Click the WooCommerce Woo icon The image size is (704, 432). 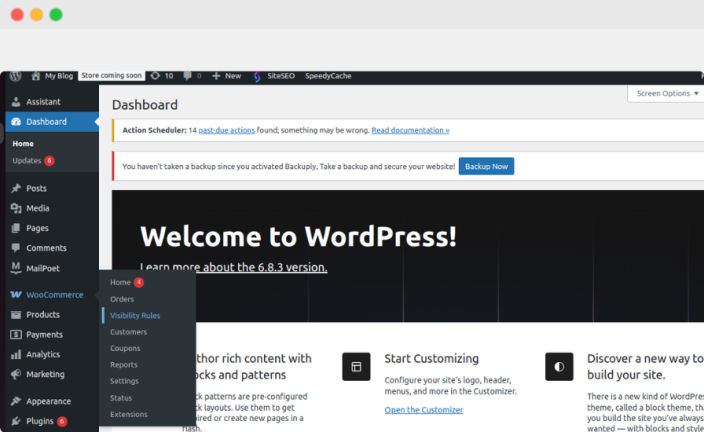16,295
